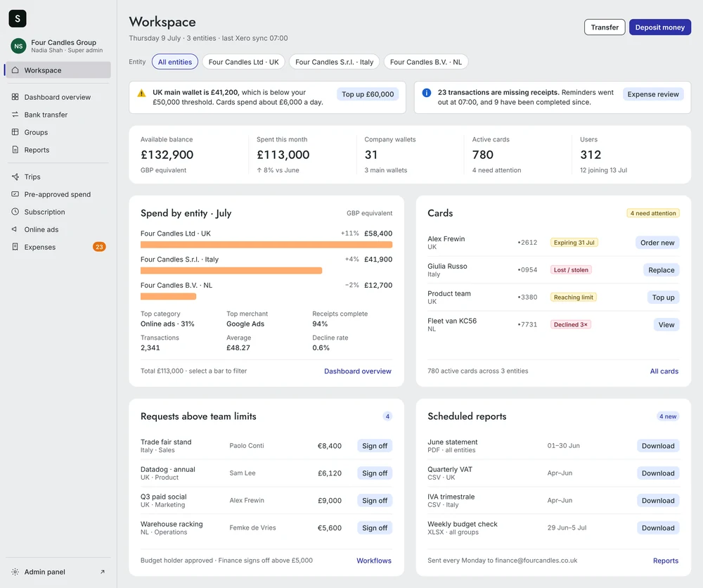The height and width of the screenshot is (588, 703).
Task: Click the Transfer button
Action: click(605, 27)
